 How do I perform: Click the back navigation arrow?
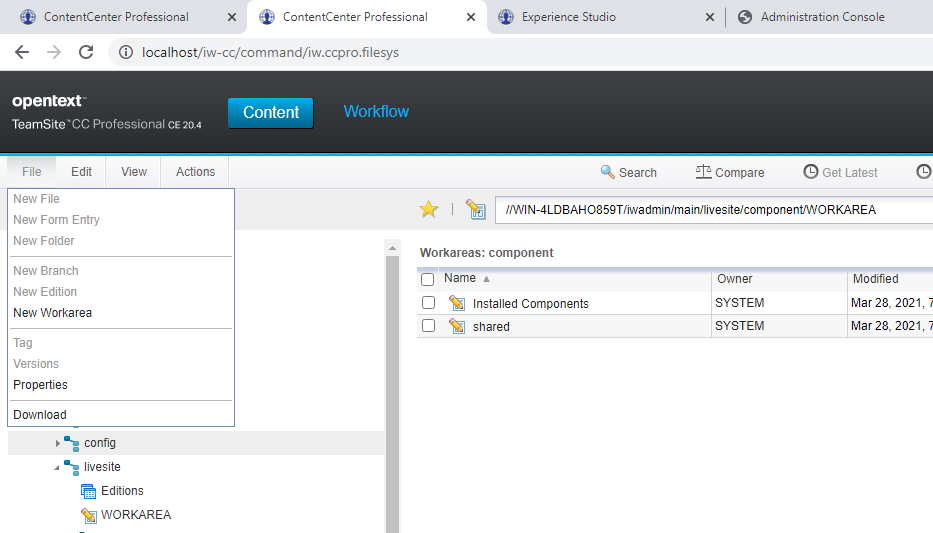click(x=22, y=52)
